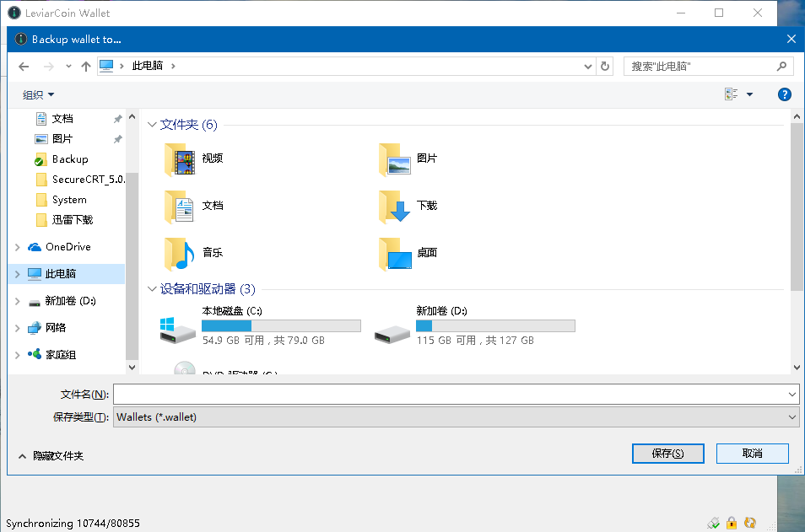The image size is (805, 532).
Task: Select OneDrive in navigation pane
Action: tap(68, 247)
